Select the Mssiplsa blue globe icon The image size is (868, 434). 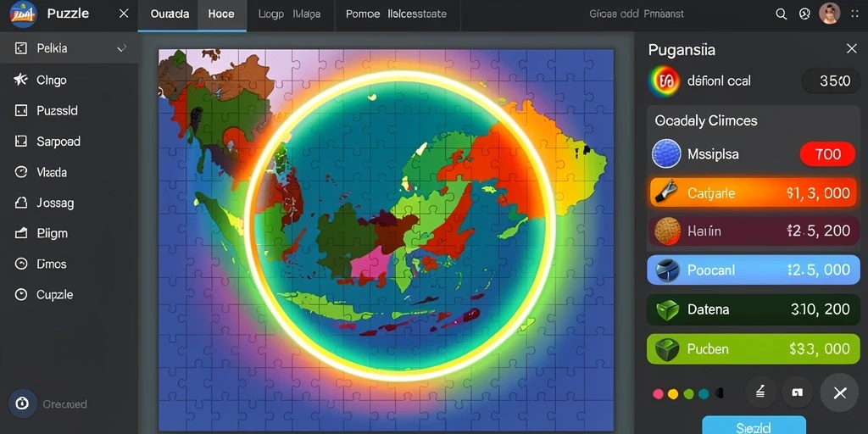tap(666, 153)
